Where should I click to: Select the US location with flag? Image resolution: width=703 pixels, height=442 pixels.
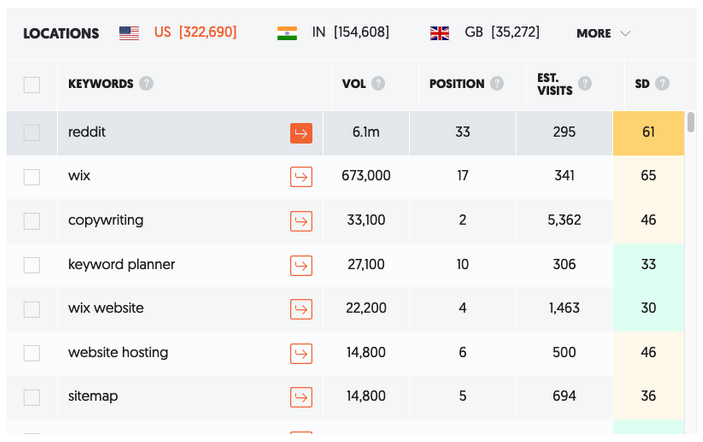(x=178, y=33)
